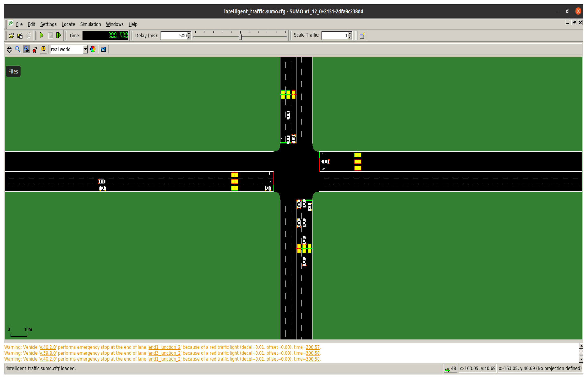
Task: Toggle the yellow exclamation tooltip button
Action: point(43,49)
